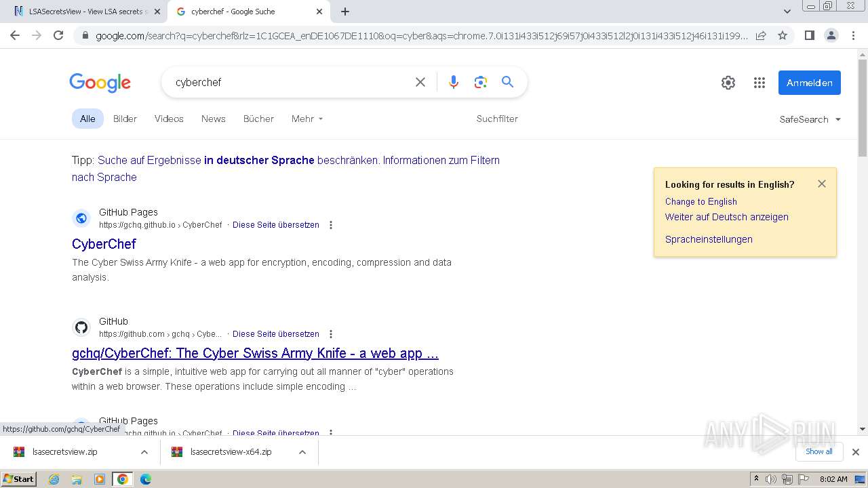
Task: Sign in with the Anmelden button
Action: tap(810, 83)
